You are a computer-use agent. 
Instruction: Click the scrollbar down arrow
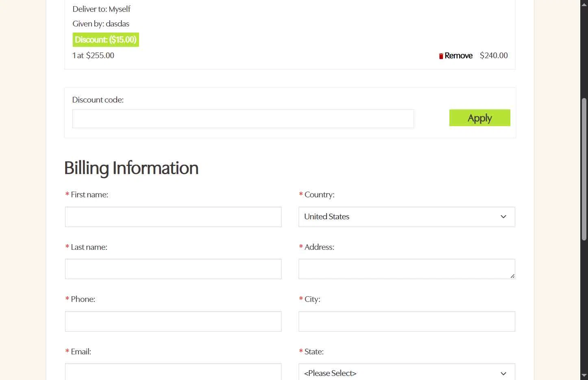coord(584,376)
